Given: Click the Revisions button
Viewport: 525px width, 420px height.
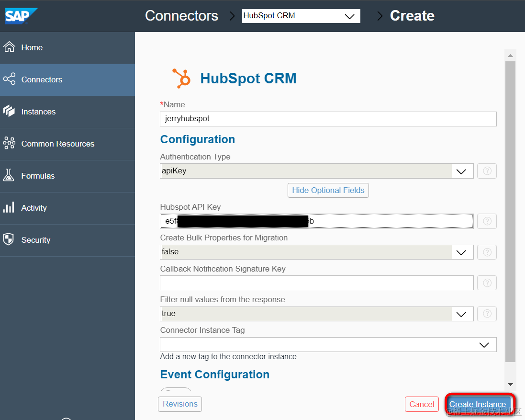Looking at the screenshot, I should click(180, 404).
